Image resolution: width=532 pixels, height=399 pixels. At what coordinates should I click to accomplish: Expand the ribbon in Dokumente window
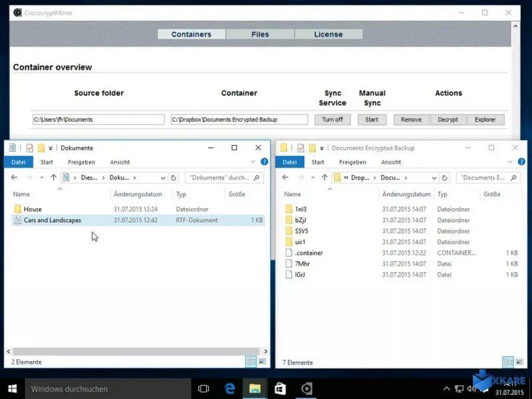253,162
